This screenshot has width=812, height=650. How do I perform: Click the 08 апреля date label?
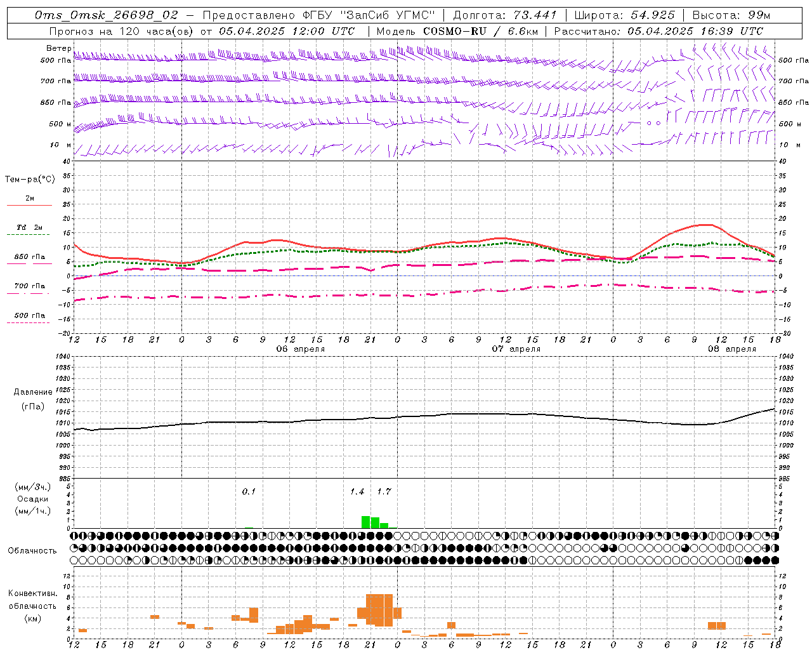tap(732, 349)
